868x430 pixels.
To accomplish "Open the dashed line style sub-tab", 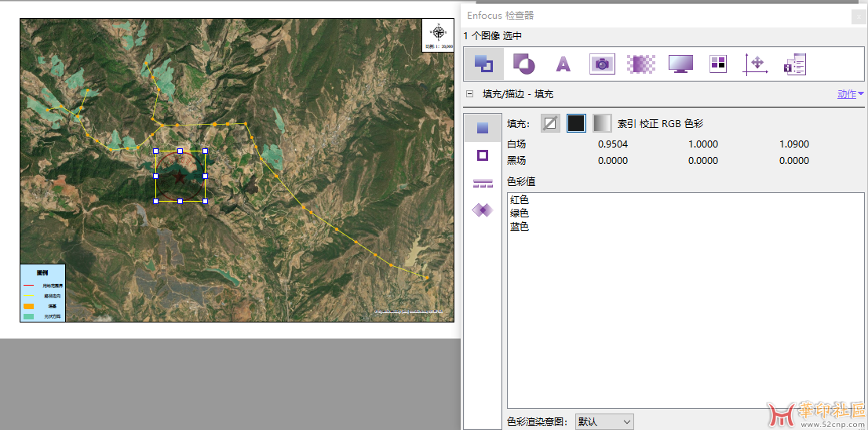I will point(483,183).
